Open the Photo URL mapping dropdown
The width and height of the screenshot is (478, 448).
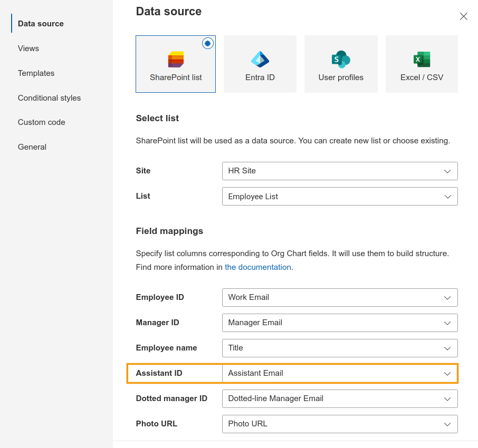pos(340,424)
